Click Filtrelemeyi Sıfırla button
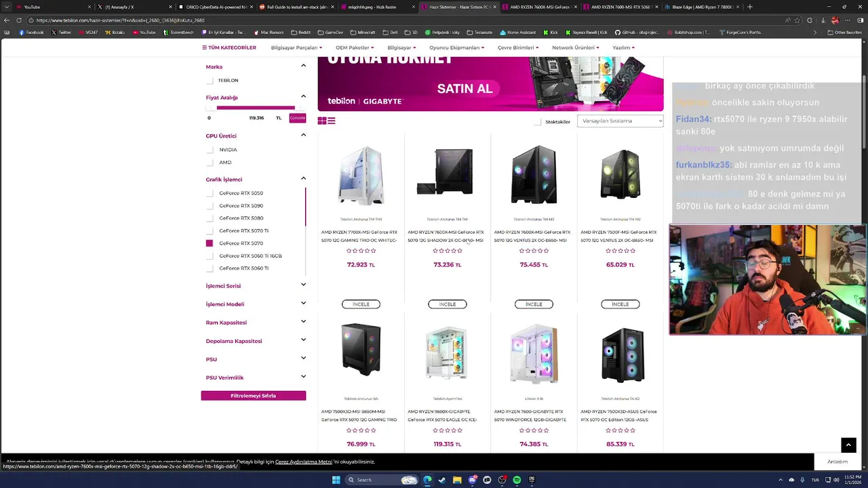868x488 pixels. point(253,396)
